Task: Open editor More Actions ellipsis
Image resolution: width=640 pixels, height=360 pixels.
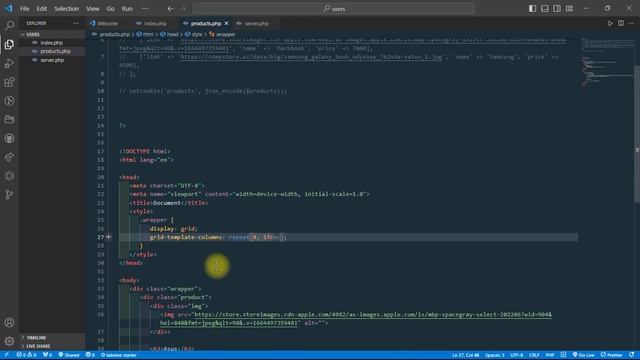Action: pyautogui.click(x=631, y=23)
